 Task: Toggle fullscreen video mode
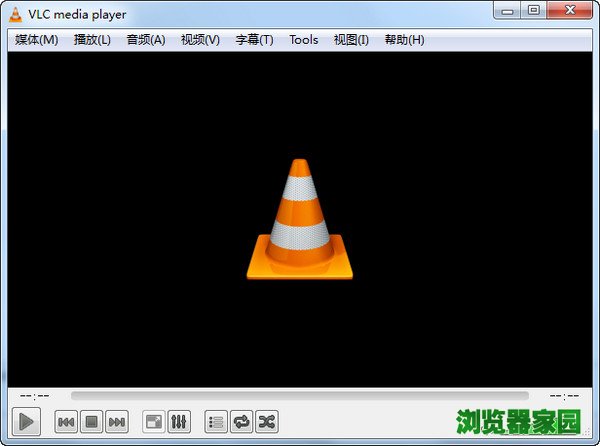(x=154, y=422)
